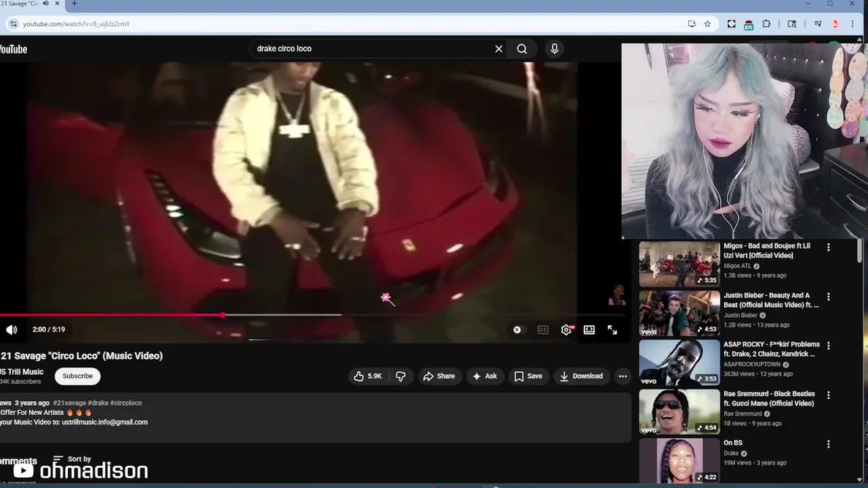This screenshot has width=868, height=488.
Task: Start voice search with the microphone icon
Action: coord(555,49)
